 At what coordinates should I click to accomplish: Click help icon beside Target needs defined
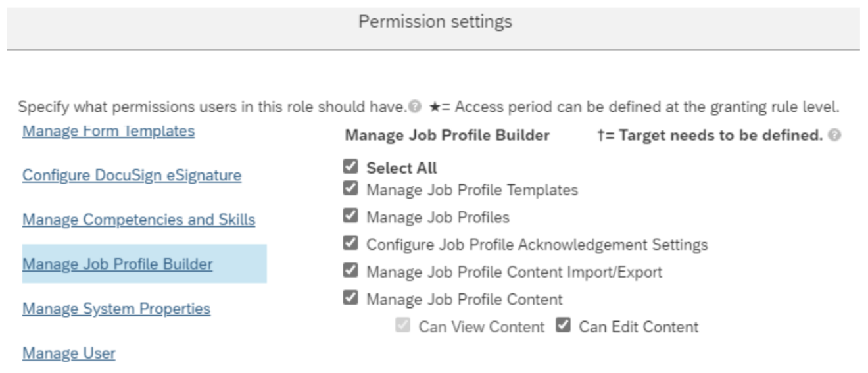834,136
